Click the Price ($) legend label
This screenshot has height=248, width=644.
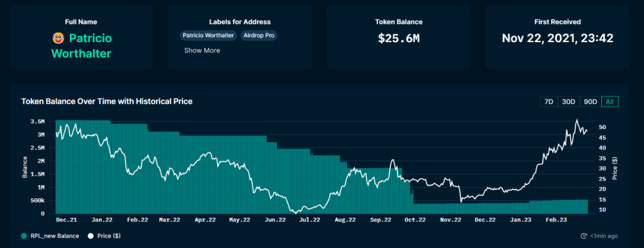tap(109, 236)
